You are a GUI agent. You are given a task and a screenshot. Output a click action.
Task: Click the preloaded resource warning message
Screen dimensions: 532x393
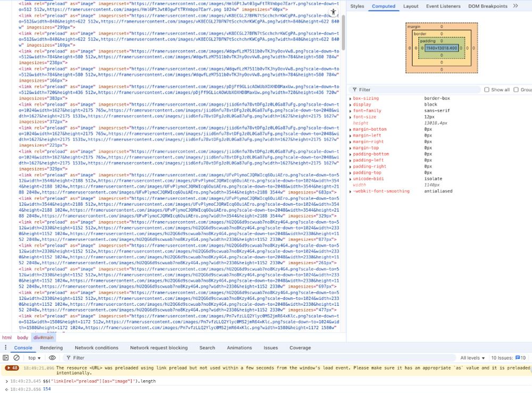coord(293,370)
